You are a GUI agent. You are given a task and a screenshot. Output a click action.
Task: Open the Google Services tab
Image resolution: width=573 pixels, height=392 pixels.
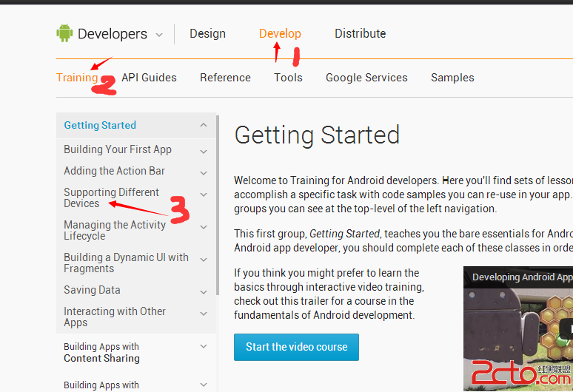(x=366, y=78)
